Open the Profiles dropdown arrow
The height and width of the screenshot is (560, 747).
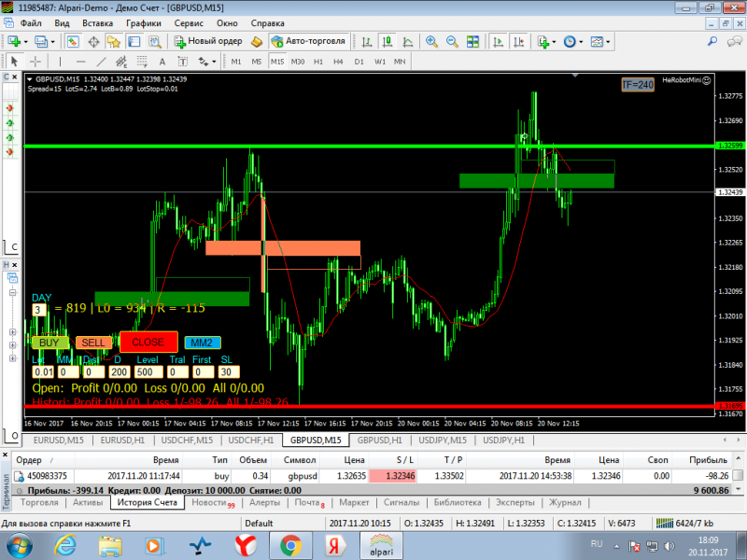click(53, 42)
